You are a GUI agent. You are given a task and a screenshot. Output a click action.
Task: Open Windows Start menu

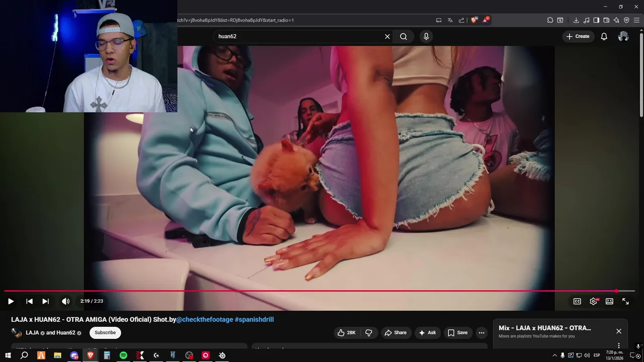(x=8, y=355)
